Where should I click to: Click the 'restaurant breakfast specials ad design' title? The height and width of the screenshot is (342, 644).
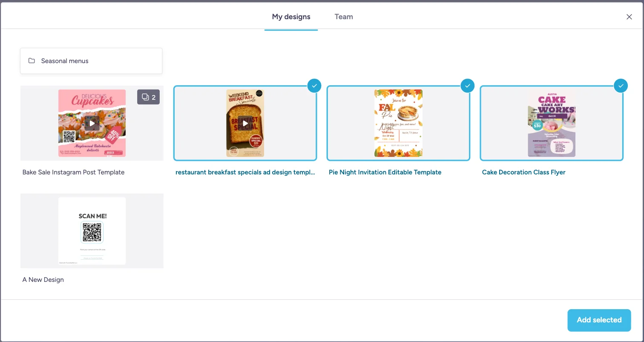pos(245,172)
